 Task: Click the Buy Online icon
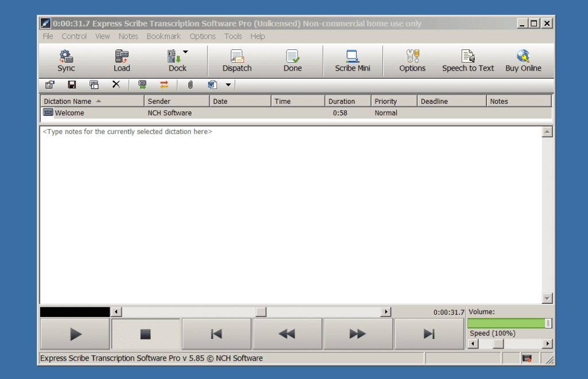[x=523, y=60]
